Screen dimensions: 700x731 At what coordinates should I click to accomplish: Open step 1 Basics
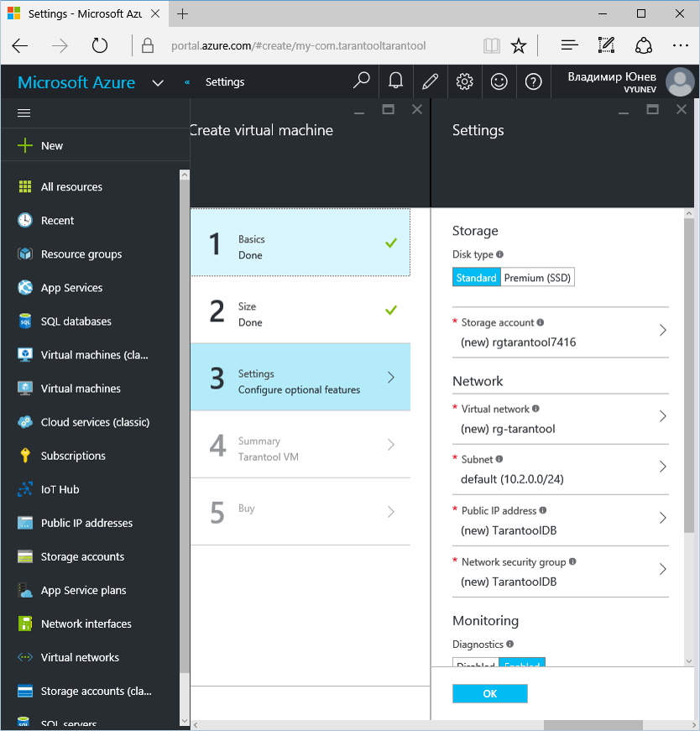[300, 243]
